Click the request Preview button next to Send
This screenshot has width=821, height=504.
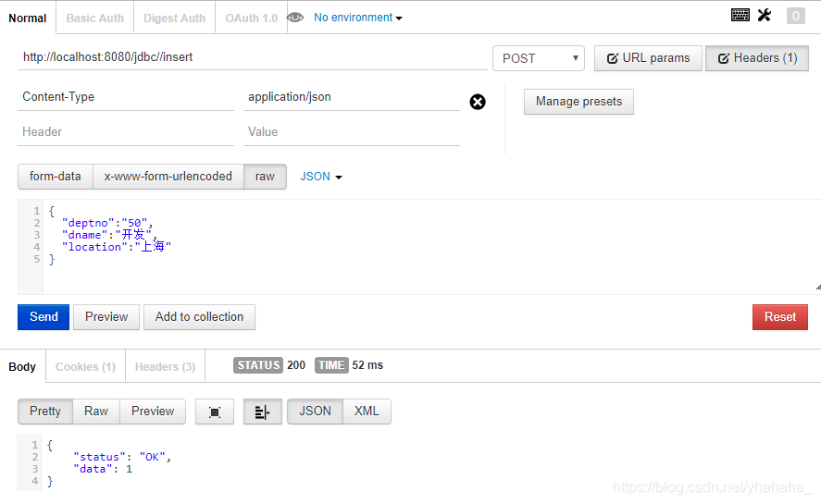point(106,317)
